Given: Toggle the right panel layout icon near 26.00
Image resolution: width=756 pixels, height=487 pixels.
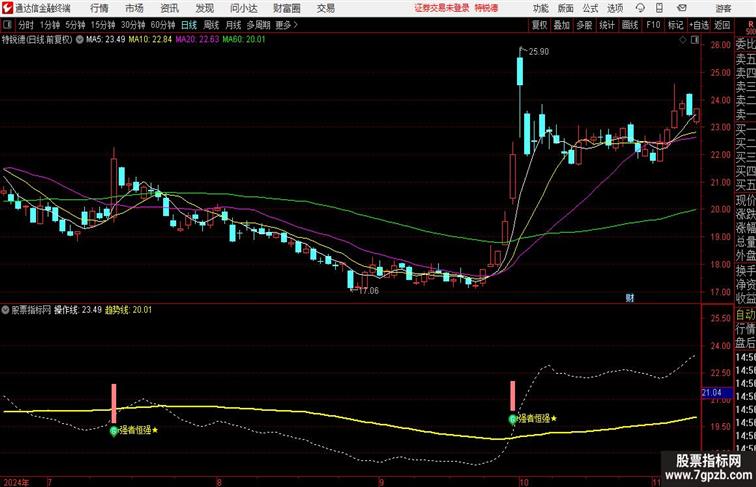Looking at the screenshot, I should point(695,40).
